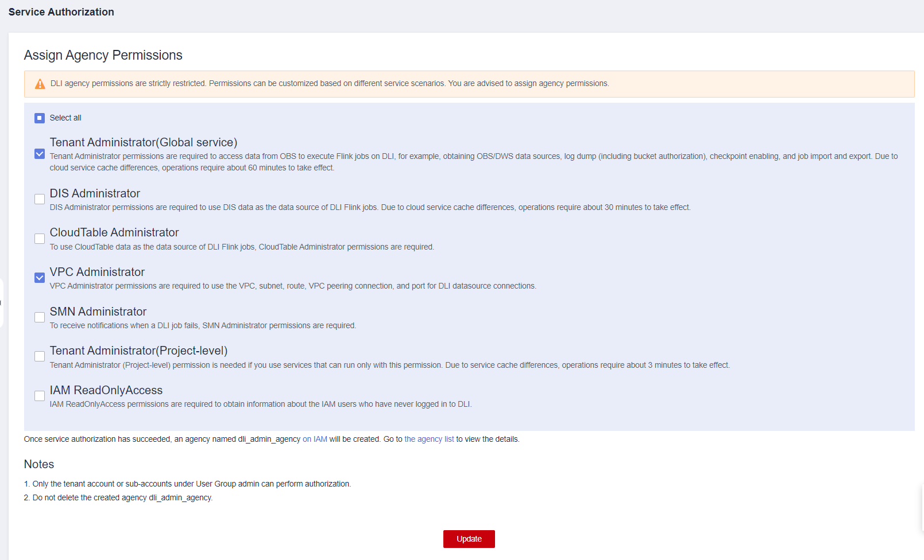Click the 'CloudTable Administrator' heading

click(114, 232)
